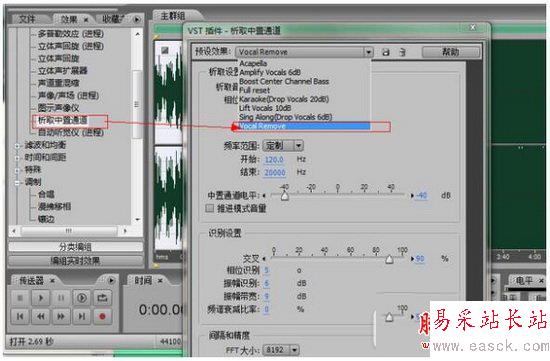Click the Stop button in the transport panel
This screenshot has width=550, height=361.
(20, 298)
